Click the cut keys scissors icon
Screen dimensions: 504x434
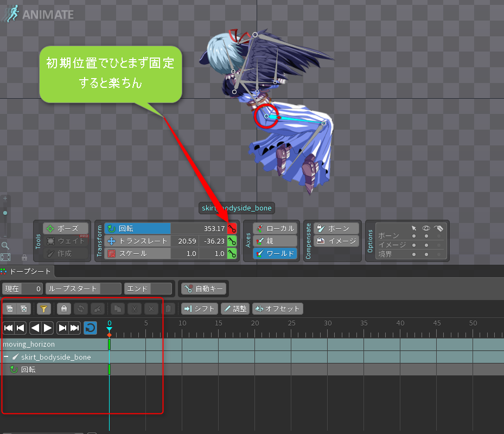point(135,309)
